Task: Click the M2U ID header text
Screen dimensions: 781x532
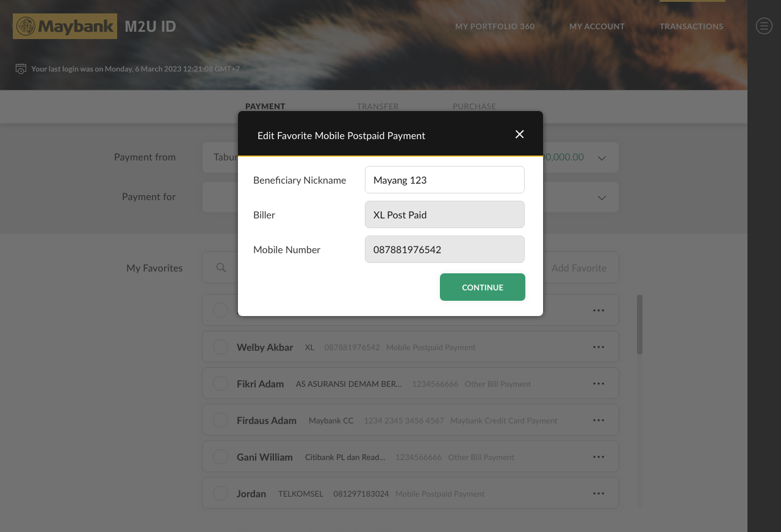Action: pos(150,26)
